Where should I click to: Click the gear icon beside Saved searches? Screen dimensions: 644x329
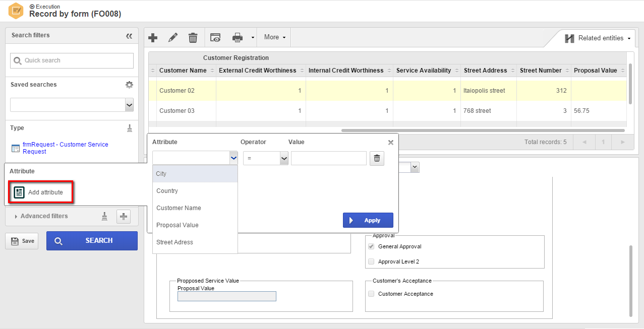point(129,85)
